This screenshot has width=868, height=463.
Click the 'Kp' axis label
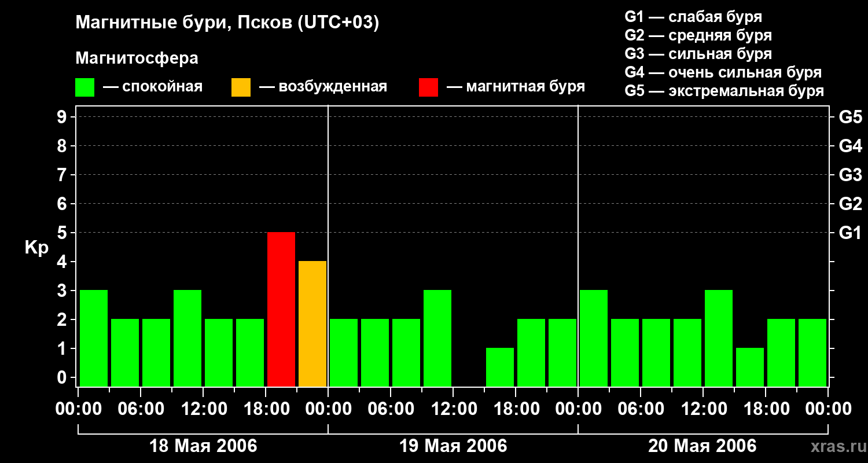pyautogui.click(x=36, y=248)
